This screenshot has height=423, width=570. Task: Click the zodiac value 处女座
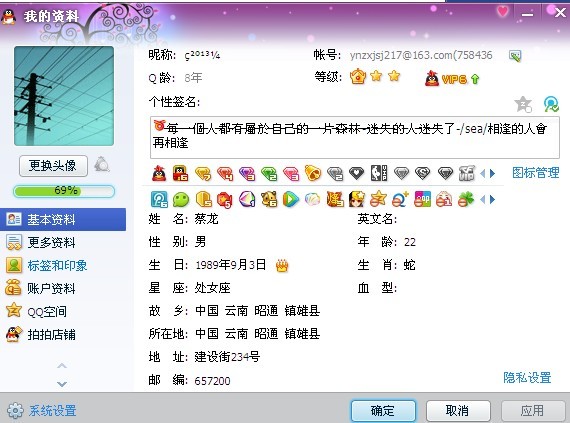(x=213, y=288)
